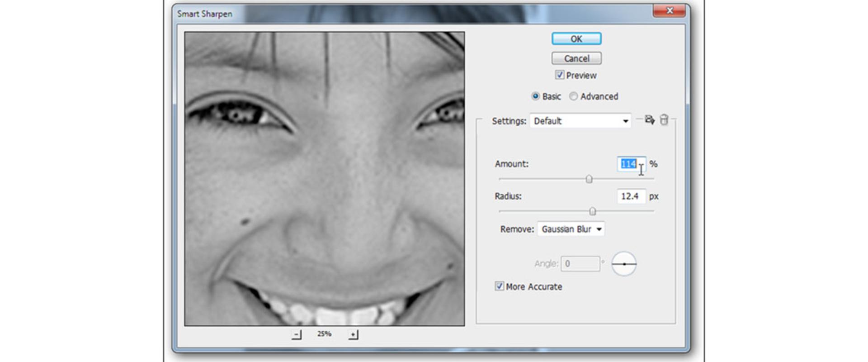Image resolution: width=868 pixels, height=362 pixels.
Task: Toggle the Preview checkbox
Action: tap(560, 75)
